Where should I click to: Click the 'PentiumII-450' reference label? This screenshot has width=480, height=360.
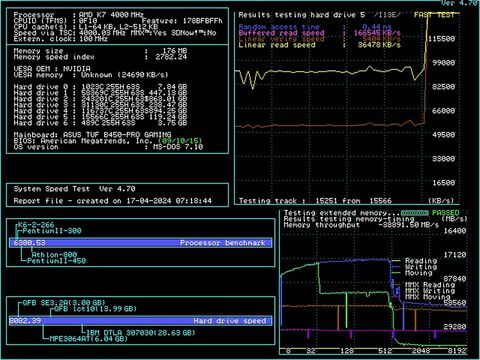[x=56, y=261]
